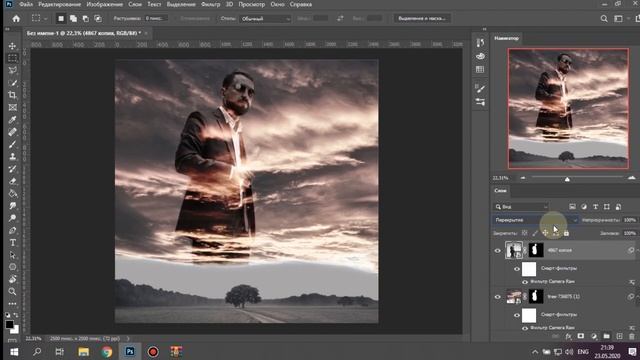640x360 pixels.
Task: Open the 'Фильтр' menu
Action: tap(211, 4)
